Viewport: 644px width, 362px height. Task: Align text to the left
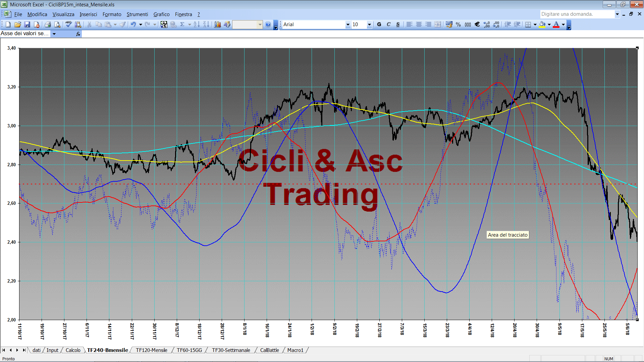(x=409, y=24)
